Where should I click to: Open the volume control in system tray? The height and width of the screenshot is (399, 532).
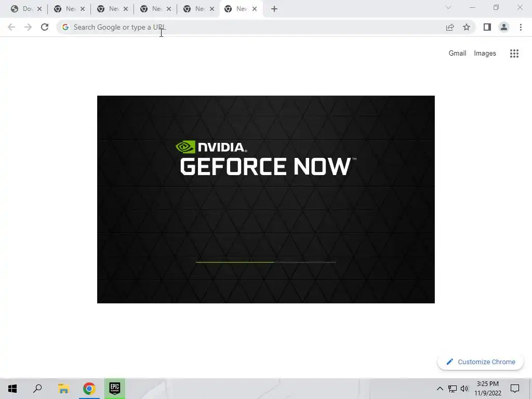pos(464,389)
